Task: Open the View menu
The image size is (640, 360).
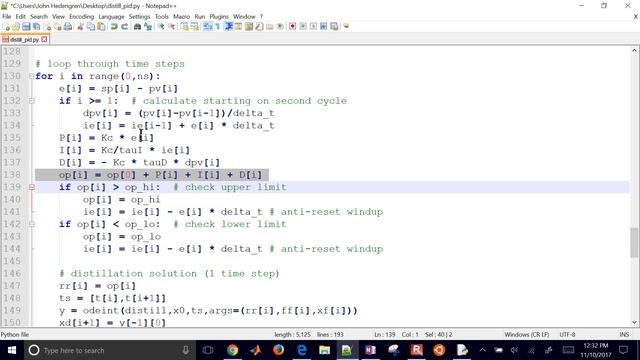Action: point(58,17)
